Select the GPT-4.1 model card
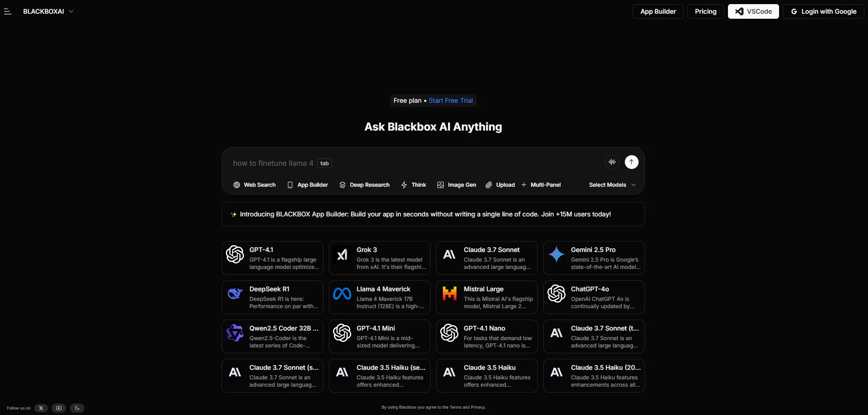 [272, 258]
